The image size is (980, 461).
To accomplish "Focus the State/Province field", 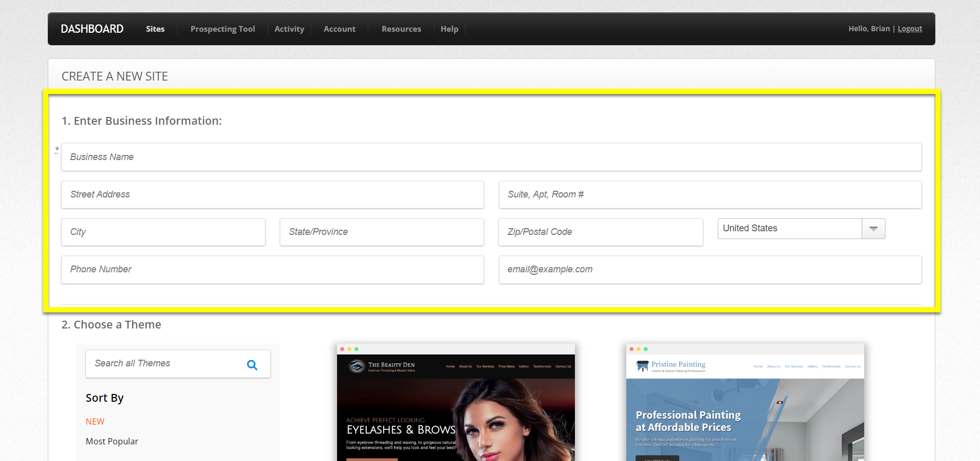I will click(x=382, y=232).
